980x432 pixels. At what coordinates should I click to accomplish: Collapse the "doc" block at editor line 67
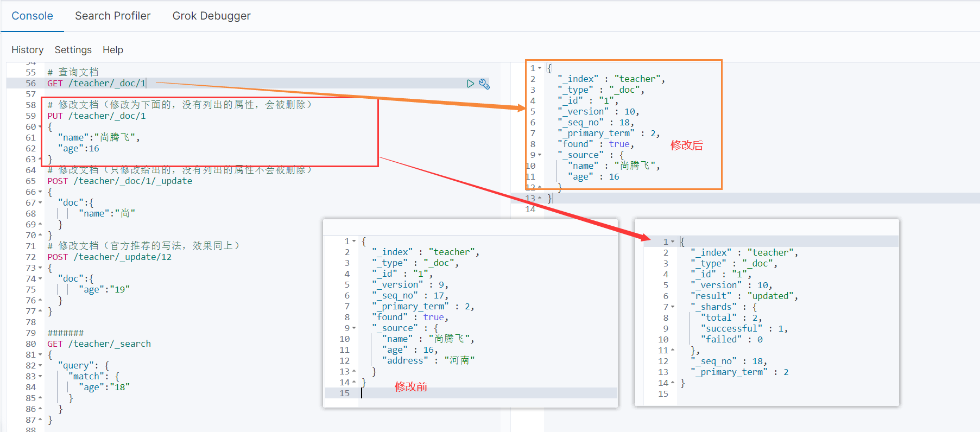pyautogui.click(x=40, y=203)
